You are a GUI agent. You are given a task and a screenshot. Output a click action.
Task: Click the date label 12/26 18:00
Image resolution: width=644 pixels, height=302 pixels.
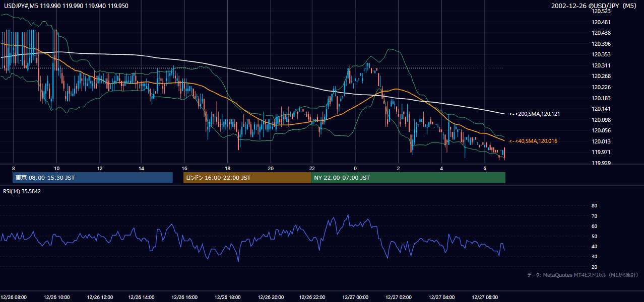[x=228, y=297]
